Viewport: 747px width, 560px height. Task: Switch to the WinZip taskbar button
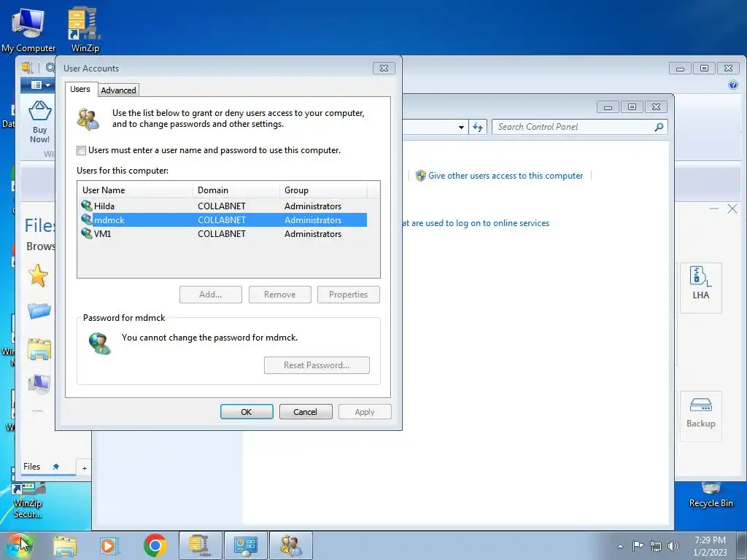201,545
